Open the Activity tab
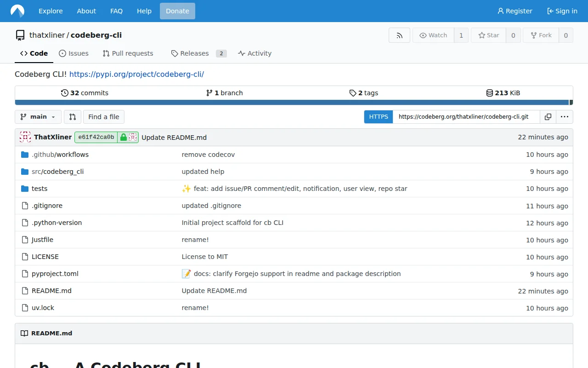 coord(254,53)
